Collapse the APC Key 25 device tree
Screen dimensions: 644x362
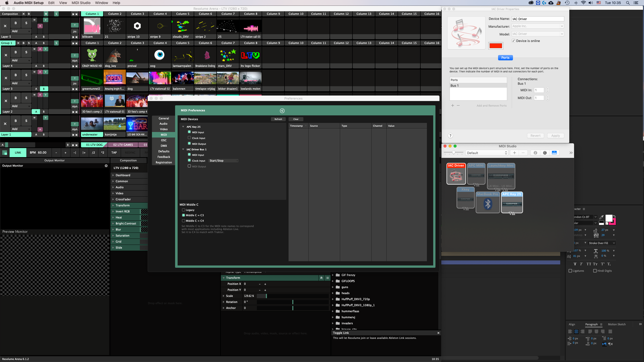[183, 127]
